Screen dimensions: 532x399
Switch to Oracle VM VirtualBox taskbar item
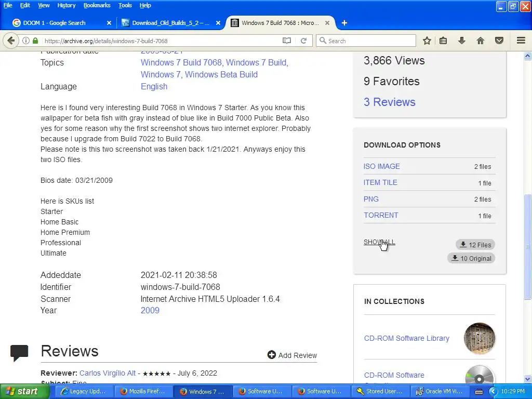pyautogui.click(x=440, y=391)
